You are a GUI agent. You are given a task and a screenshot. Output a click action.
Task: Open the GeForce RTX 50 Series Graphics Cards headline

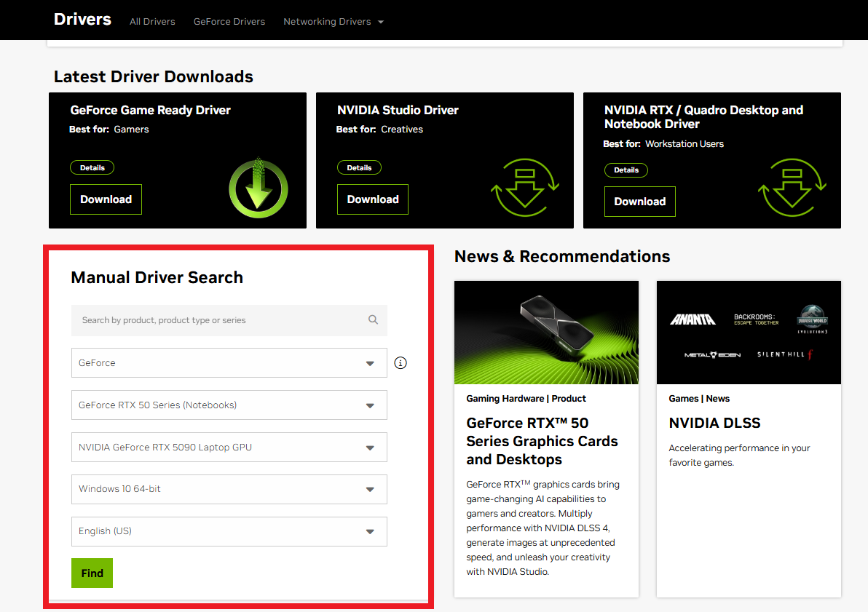click(x=542, y=441)
